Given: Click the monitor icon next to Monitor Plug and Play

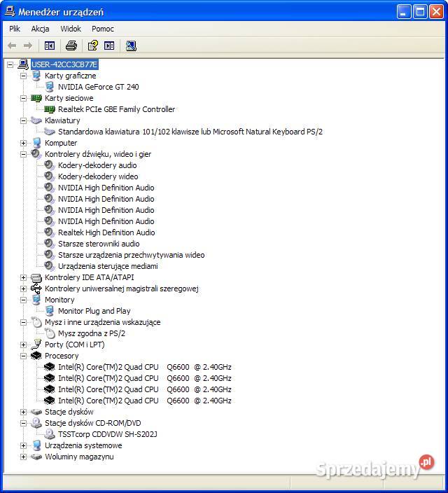Looking at the screenshot, I should coord(50,311).
